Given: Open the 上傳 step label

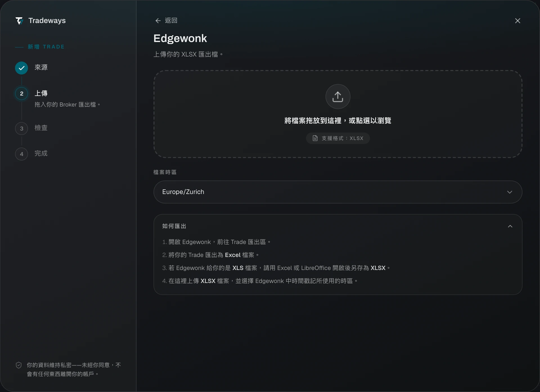Looking at the screenshot, I should click(41, 93).
